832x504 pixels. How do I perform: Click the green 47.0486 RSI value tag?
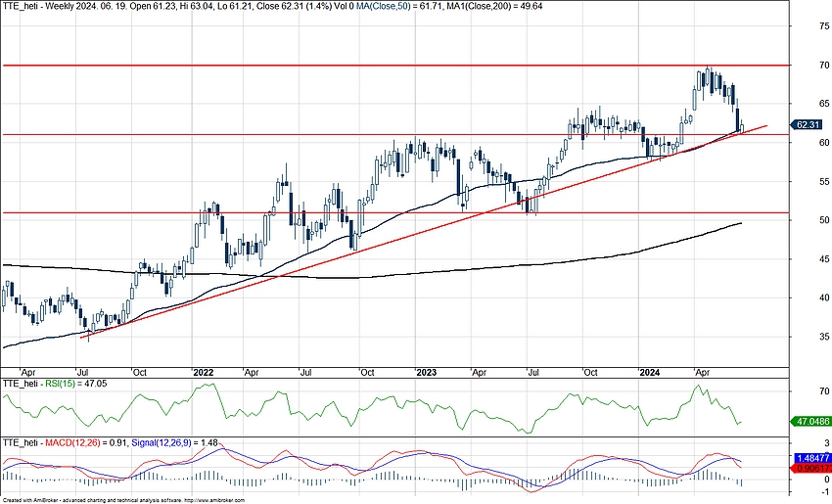809,422
